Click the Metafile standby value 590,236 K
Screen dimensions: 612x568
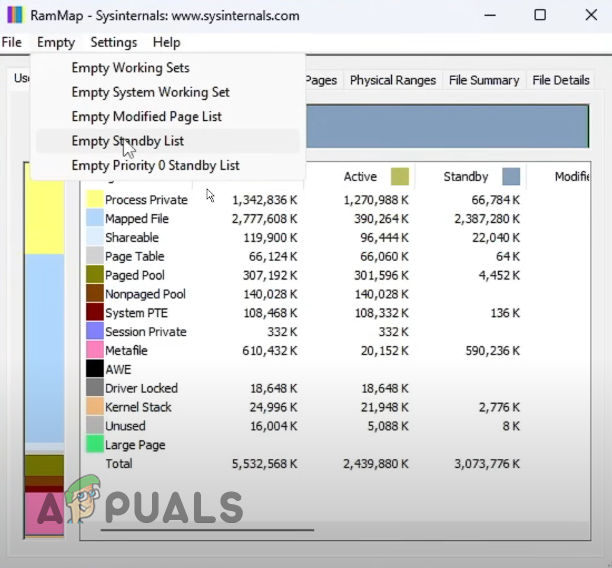pos(493,351)
